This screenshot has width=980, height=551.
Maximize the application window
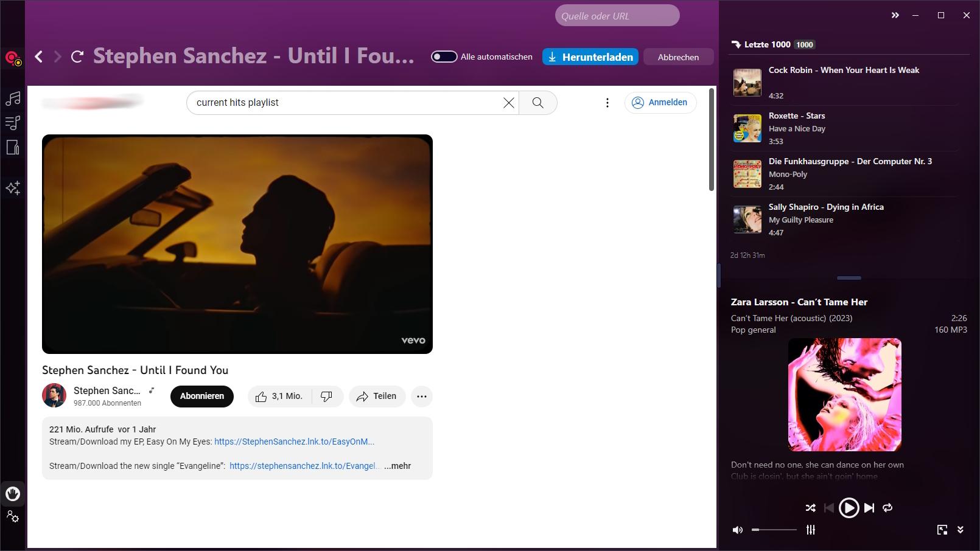pos(941,15)
